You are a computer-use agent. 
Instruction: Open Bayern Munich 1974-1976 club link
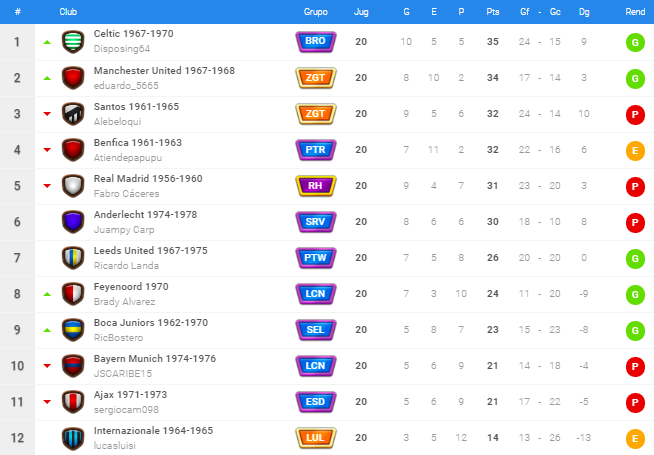[x=155, y=359]
